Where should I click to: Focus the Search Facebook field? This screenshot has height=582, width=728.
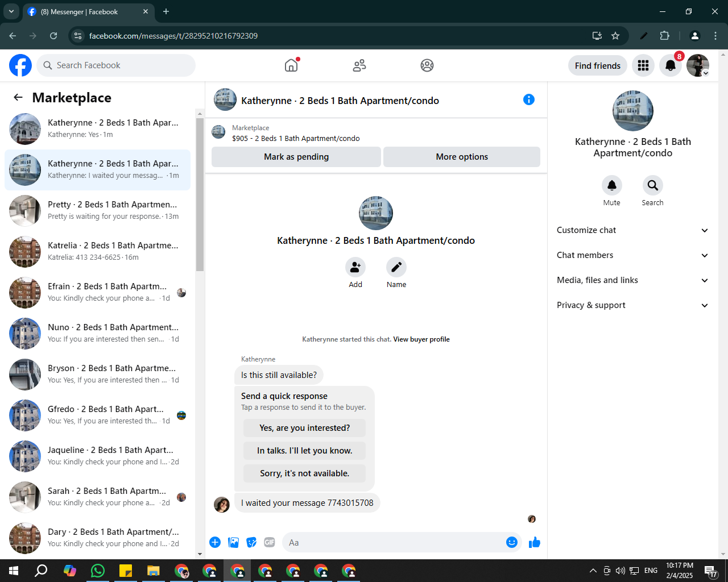(116, 65)
